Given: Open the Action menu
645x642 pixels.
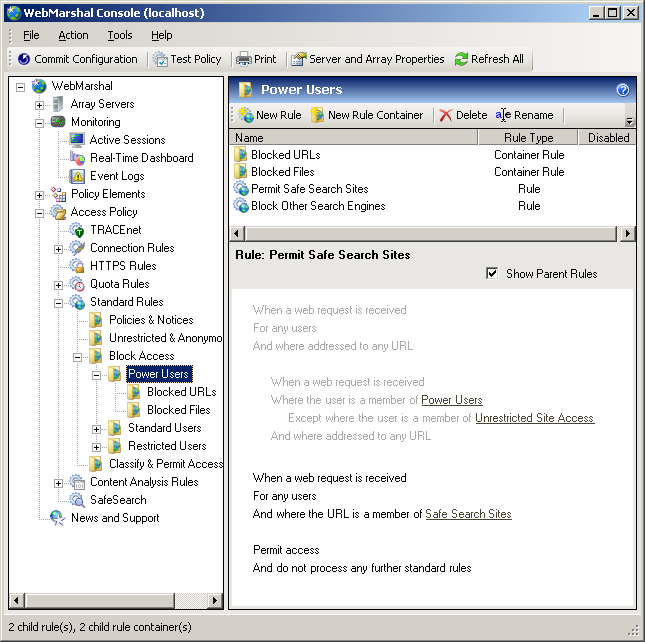Looking at the screenshot, I should coord(73,35).
